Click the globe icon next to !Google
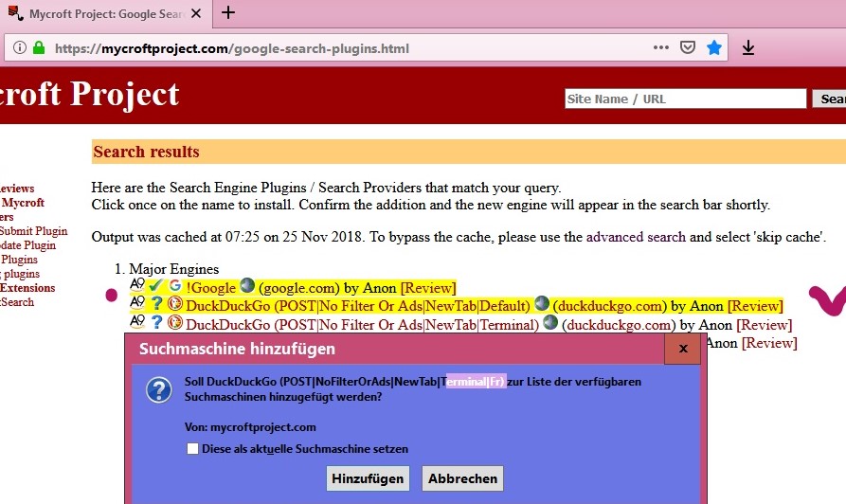This screenshot has height=504, width=846. tap(247, 285)
